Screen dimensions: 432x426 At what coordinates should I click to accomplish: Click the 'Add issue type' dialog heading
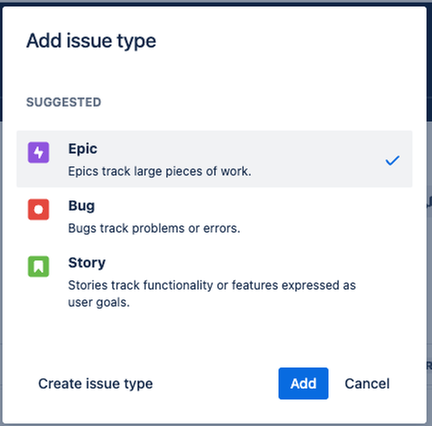pos(91,41)
